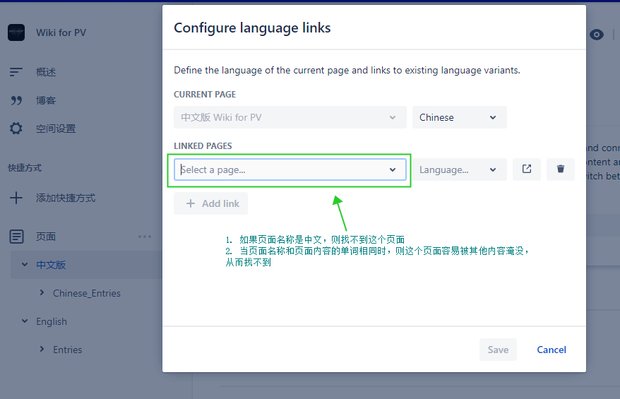Open the Chinese language dropdown

pyautogui.click(x=459, y=117)
